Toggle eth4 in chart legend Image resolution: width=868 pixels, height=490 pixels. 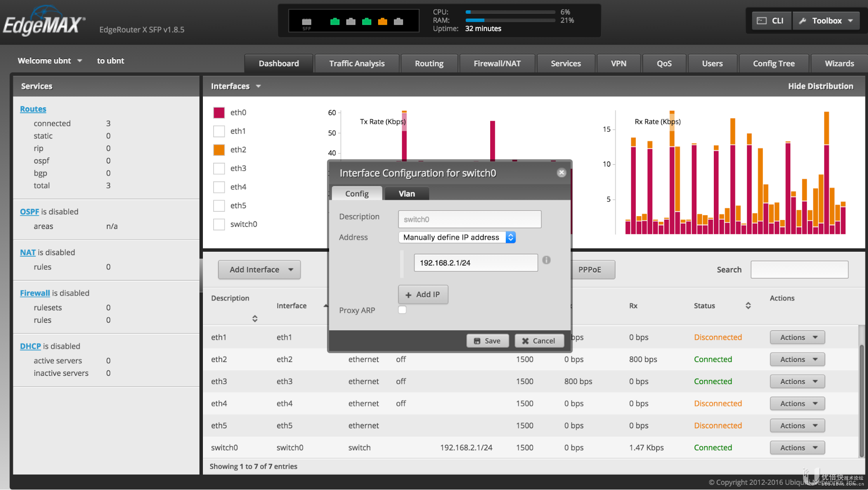click(219, 187)
